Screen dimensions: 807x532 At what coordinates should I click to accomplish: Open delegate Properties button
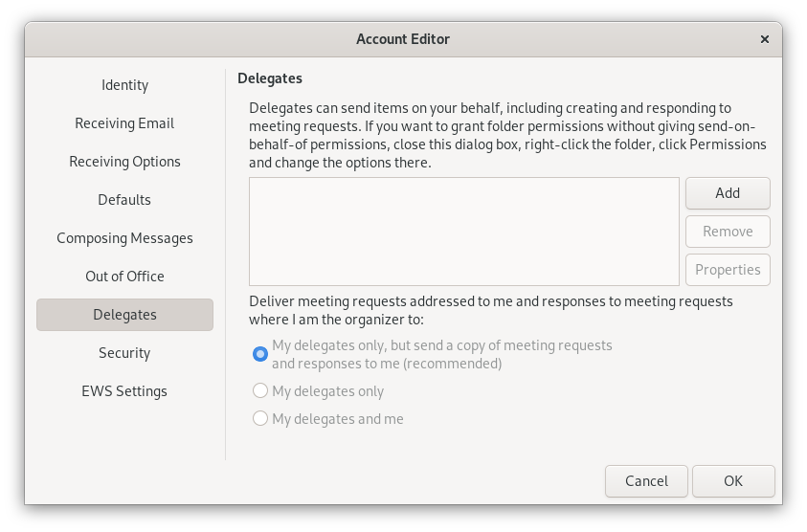(x=728, y=270)
